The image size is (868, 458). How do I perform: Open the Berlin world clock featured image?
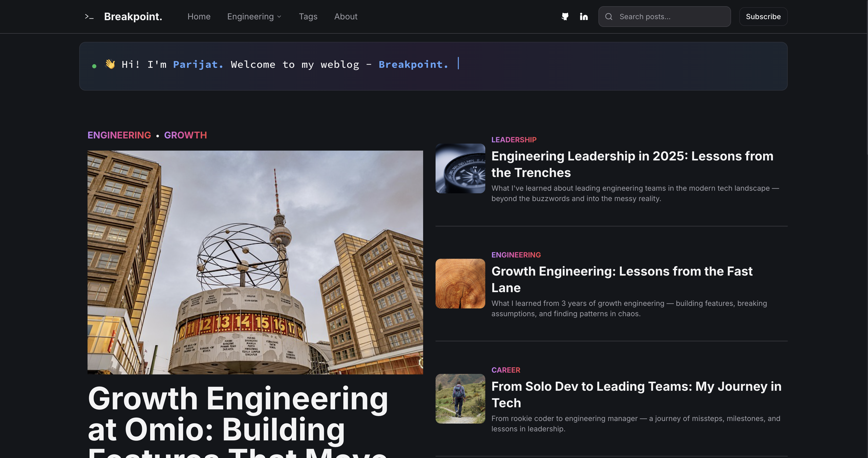(255, 262)
